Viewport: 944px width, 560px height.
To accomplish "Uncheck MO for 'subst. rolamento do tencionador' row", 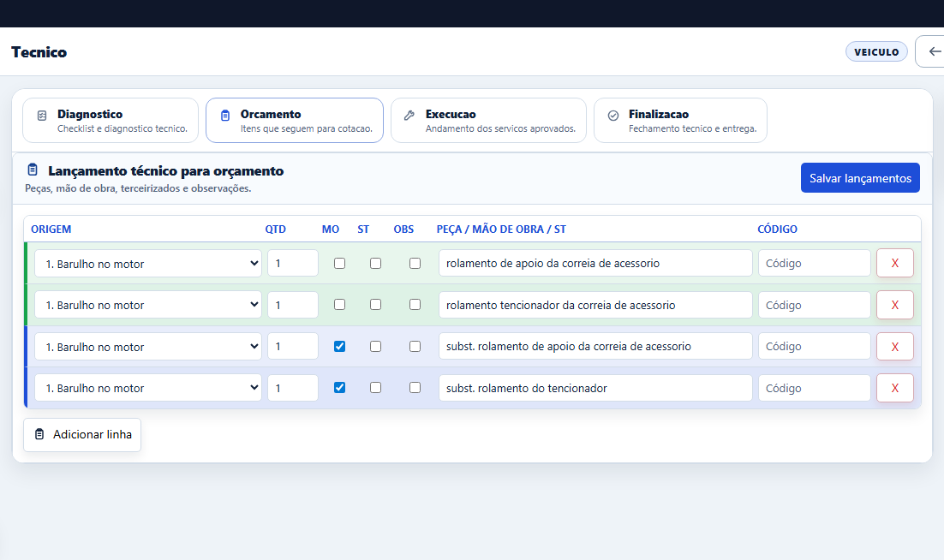I will pos(339,387).
